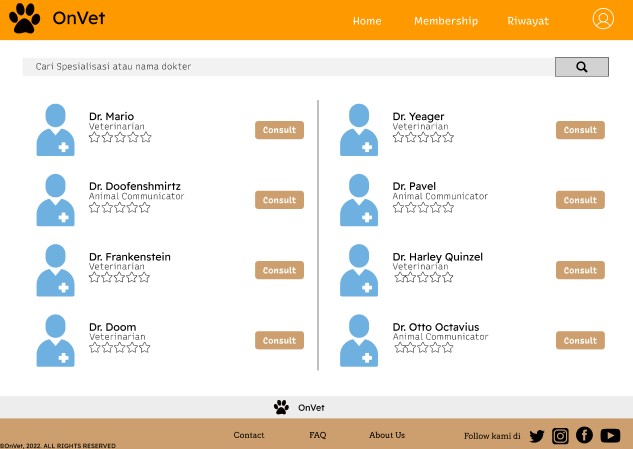The height and width of the screenshot is (449, 633).
Task: Click the name Dr. Otto Octavius
Action: (436, 327)
